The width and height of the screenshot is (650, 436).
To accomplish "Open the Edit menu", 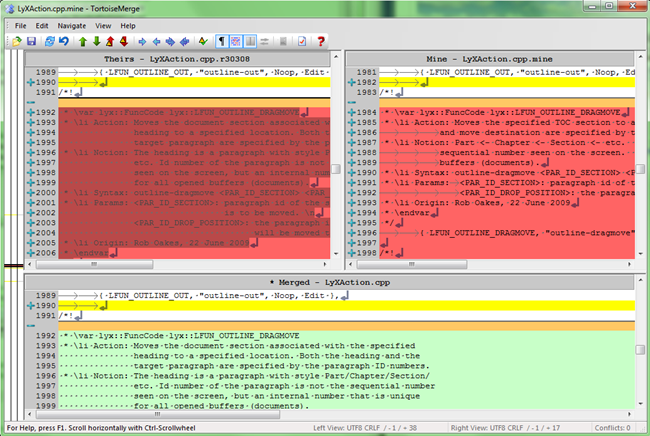I will pos(42,26).
